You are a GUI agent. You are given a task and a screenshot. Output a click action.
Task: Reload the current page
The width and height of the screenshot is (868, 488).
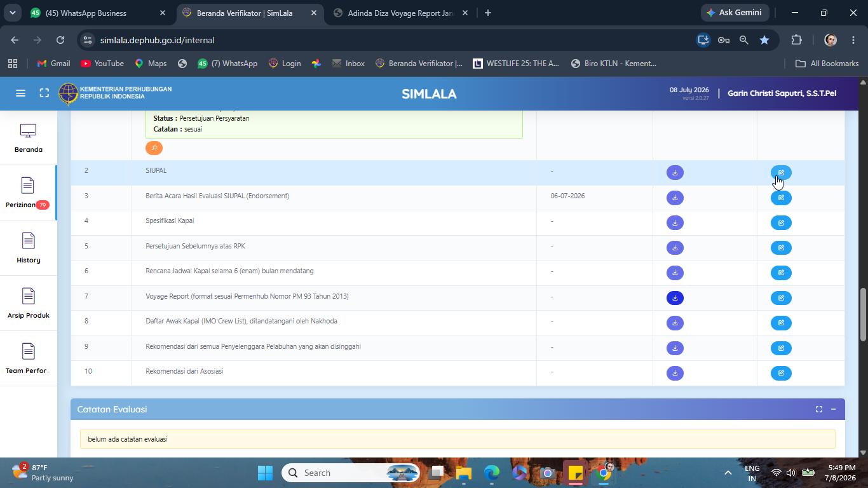[60, 40]
